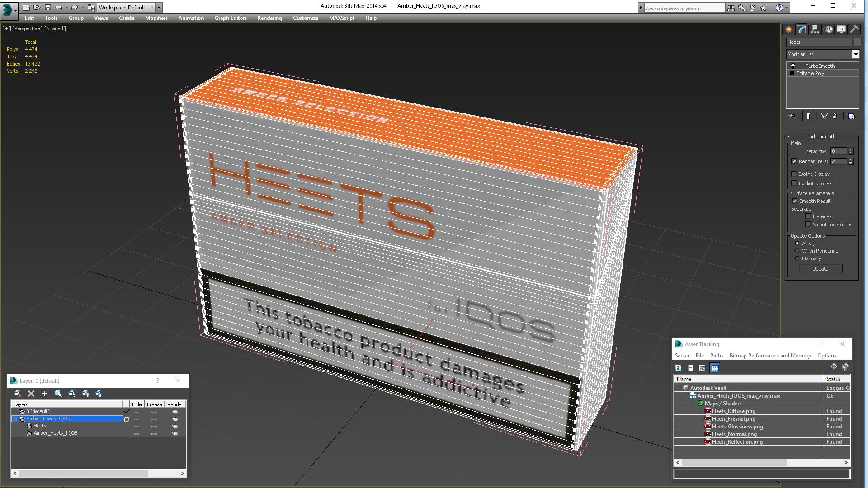Viewport: 868px width, 488px height.
Task: Open the Modify command panel tab
Action: click(802, 29)
